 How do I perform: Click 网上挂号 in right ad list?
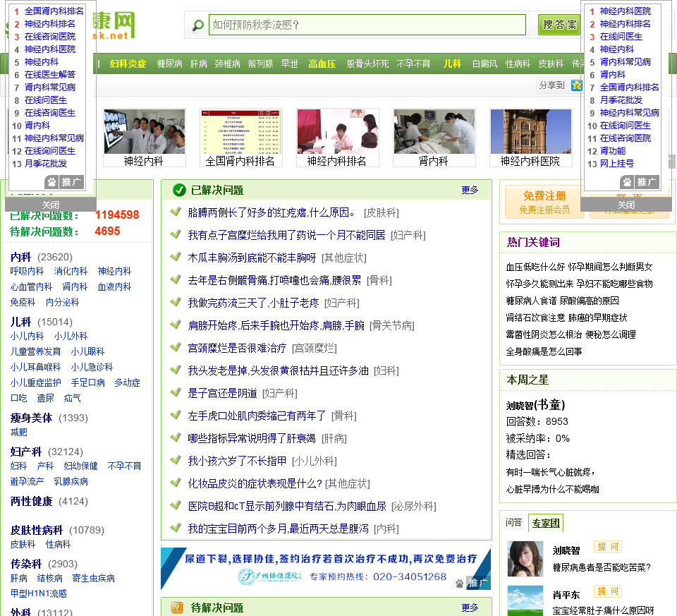(617, 164)
